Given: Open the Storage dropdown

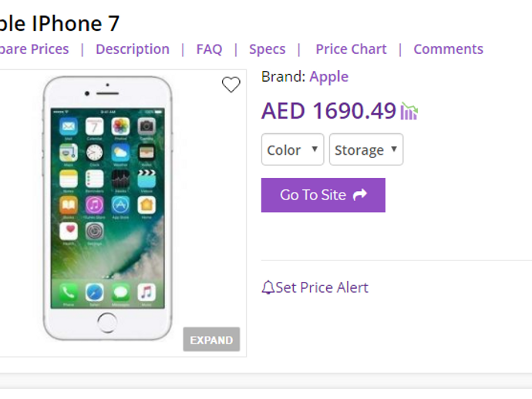Looking at the screenshot, I should 365,149.
